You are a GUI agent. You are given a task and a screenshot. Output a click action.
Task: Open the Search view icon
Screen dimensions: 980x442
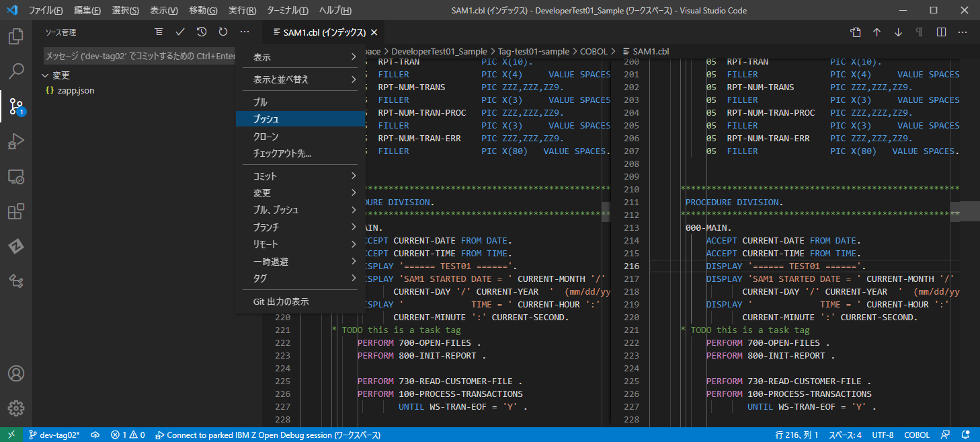click(x=16, y=71)
